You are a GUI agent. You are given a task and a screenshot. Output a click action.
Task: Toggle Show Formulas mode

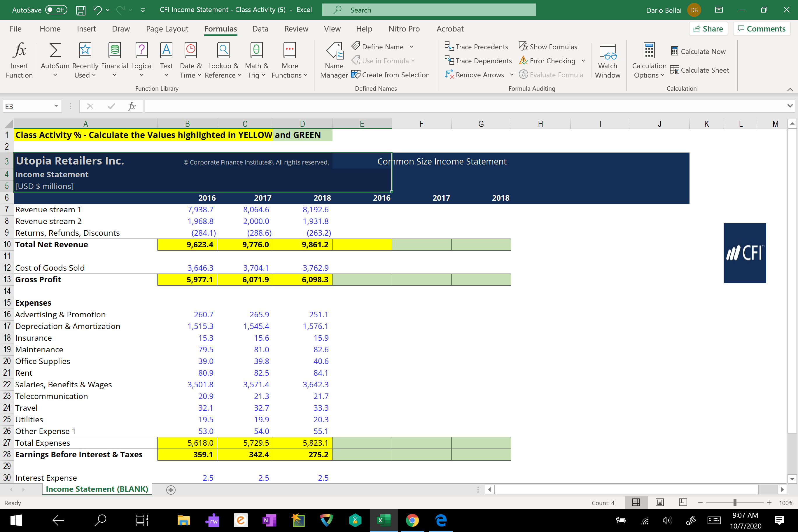(x=548, y=47)
